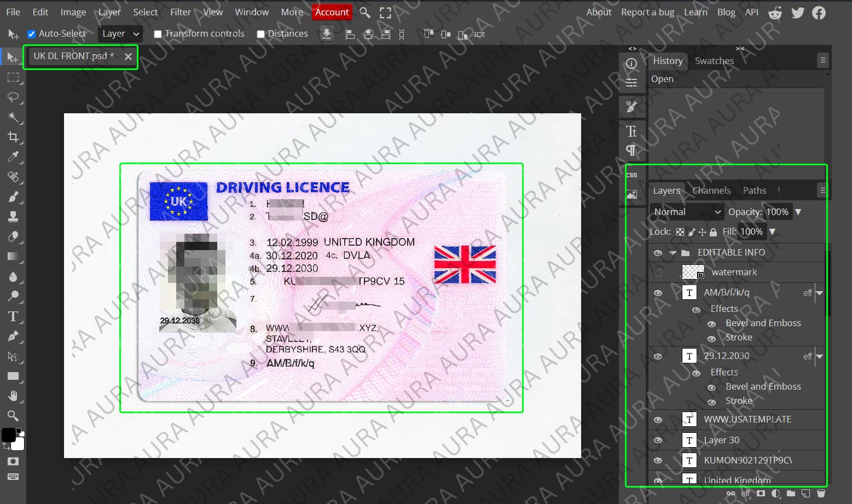Enable the Transform controls checkbox
Viewport: 852px width, 504px height.
tap(158, 34)
